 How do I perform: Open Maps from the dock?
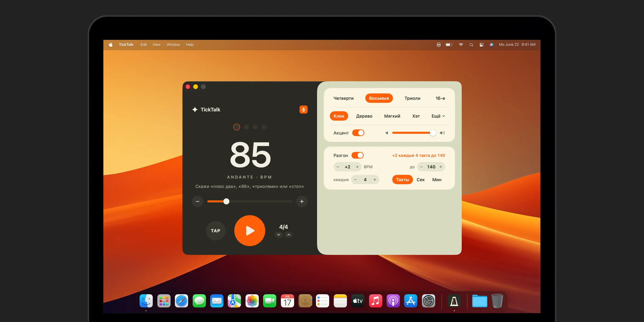tap(234, 301)
